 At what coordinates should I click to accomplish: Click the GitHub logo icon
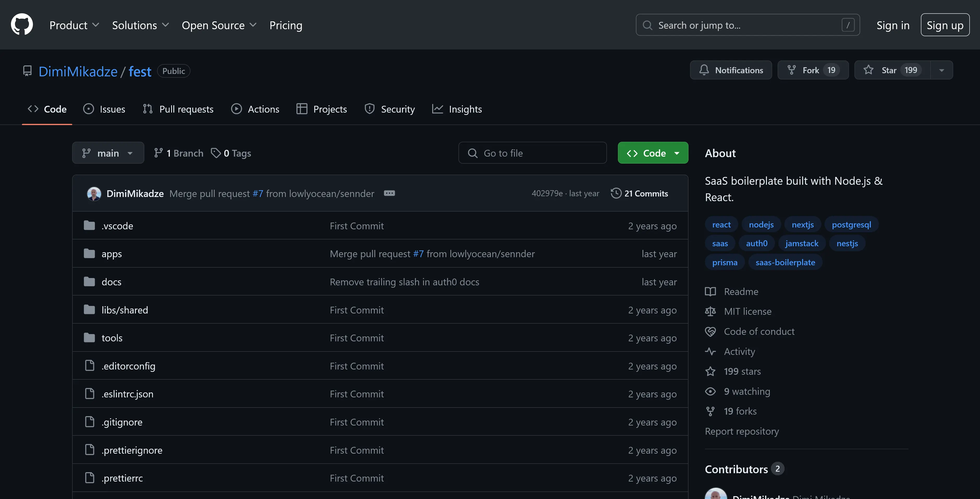click(x=22, y=25)
